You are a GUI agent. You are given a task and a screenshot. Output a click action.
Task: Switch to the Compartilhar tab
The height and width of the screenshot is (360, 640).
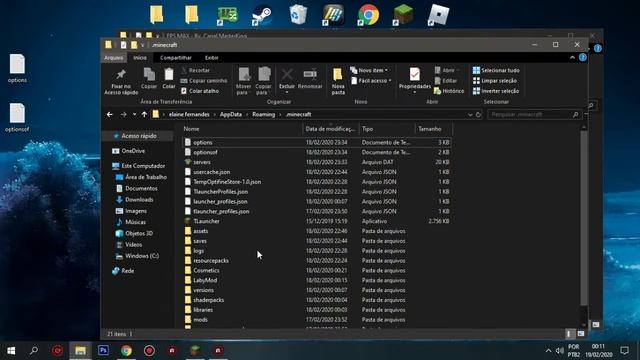pos(176,58)
